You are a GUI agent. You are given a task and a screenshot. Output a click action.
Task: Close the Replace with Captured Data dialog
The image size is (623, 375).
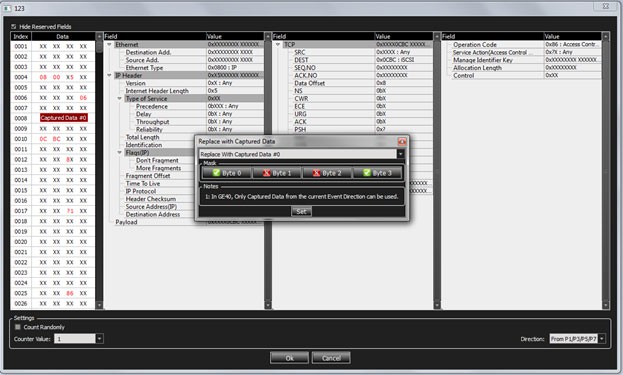(402, 141)
